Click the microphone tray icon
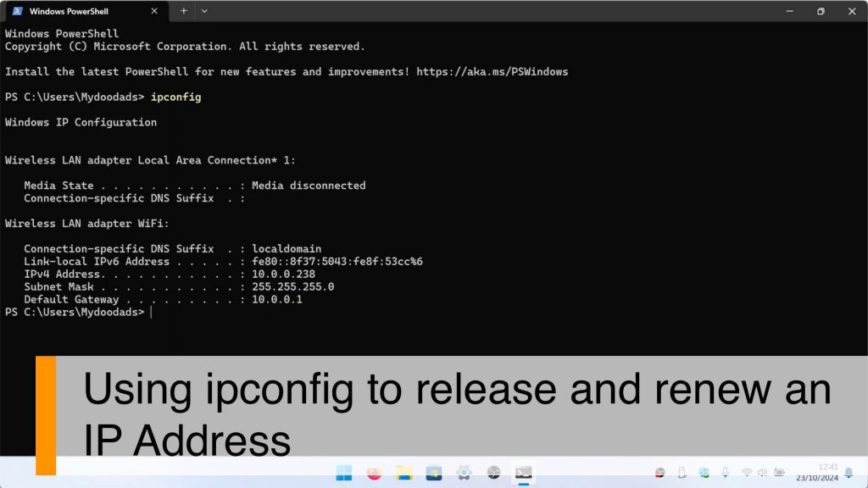Screen dimensions: 868x488 [726, 472]
